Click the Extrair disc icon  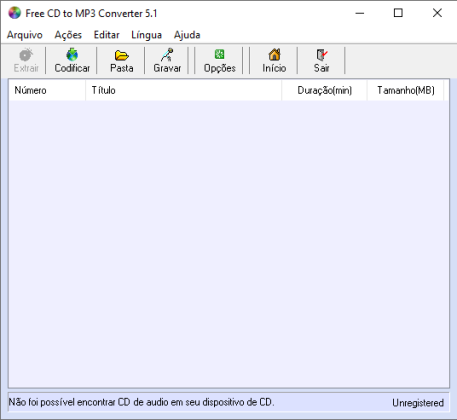tap(26, 55)
